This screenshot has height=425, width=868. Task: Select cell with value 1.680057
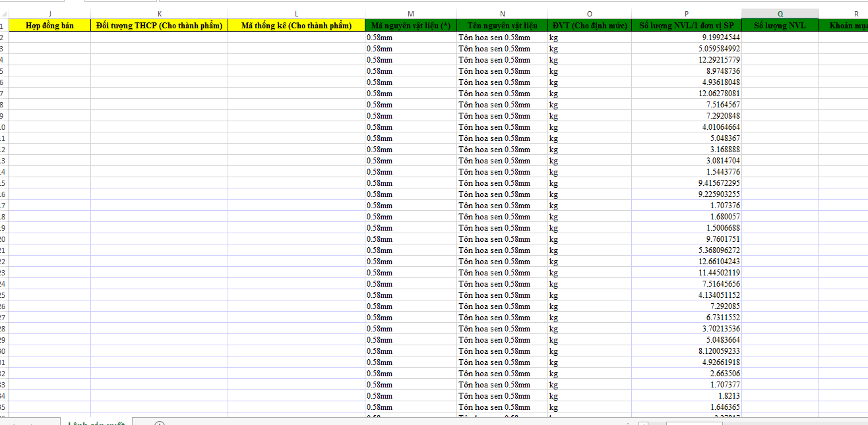click(687, 217)
